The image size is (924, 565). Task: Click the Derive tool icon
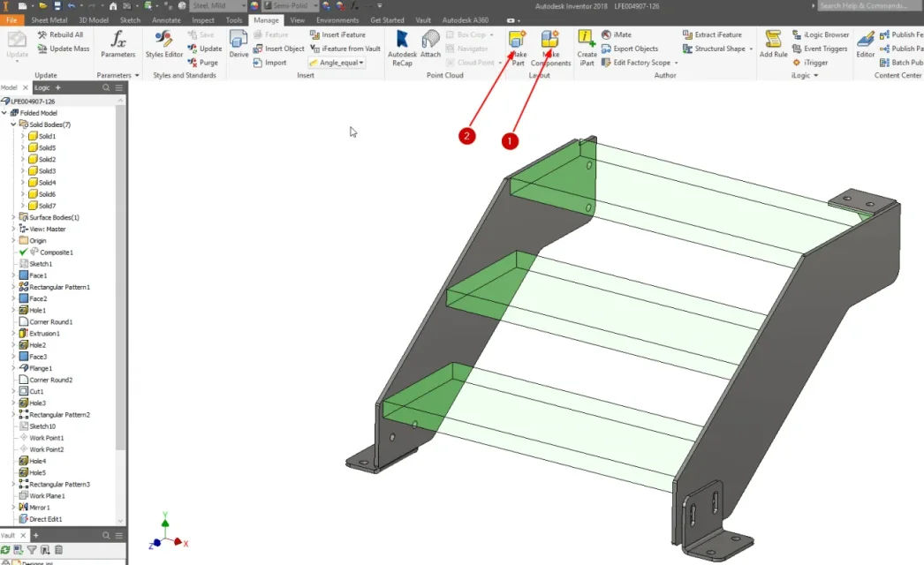[239, 40]
